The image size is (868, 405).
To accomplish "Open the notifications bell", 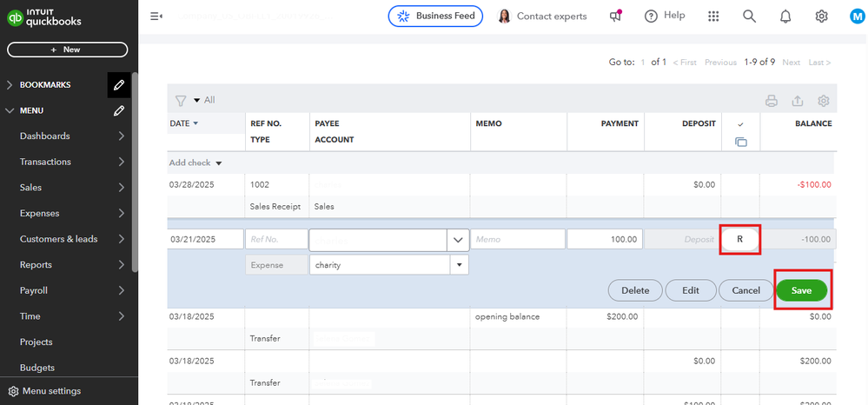I will coord(785,17).
